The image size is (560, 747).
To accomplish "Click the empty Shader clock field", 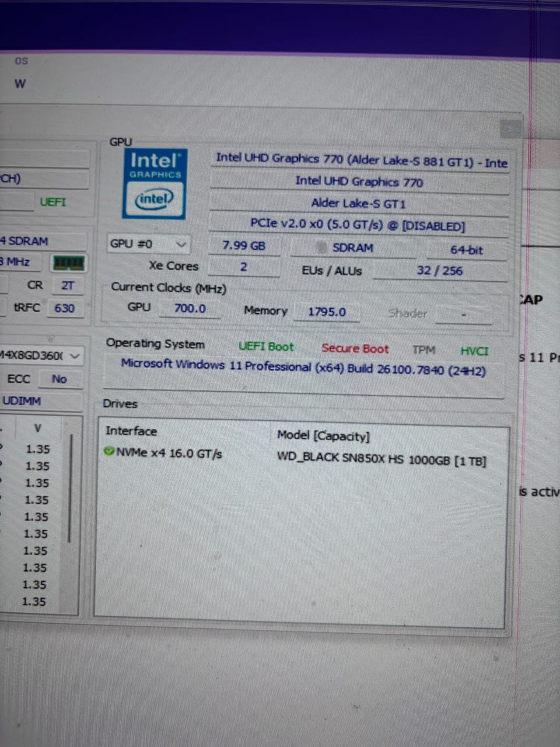I will click(464, 315).
